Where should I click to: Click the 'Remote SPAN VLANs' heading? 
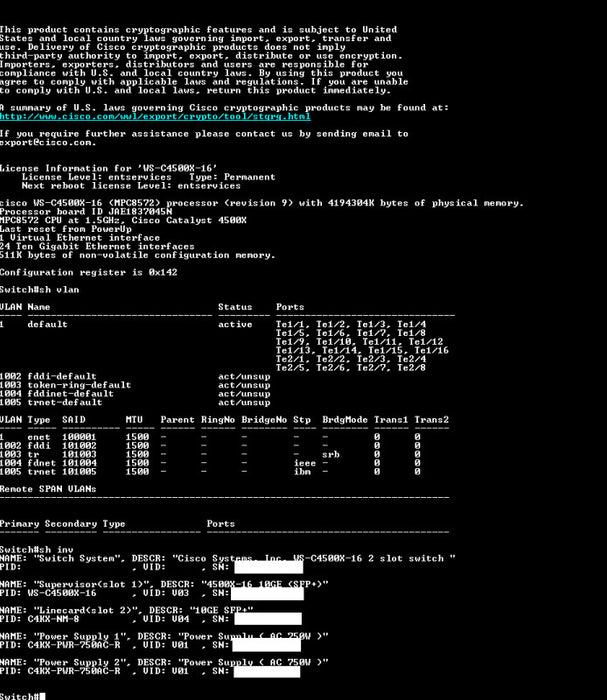[48, 489]
